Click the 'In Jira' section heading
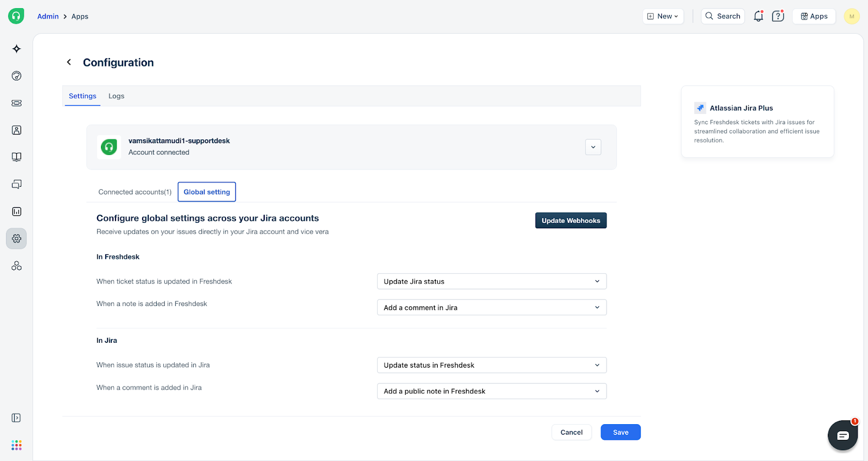The height and width of the screenshot is (461, 868). [106, 341]
